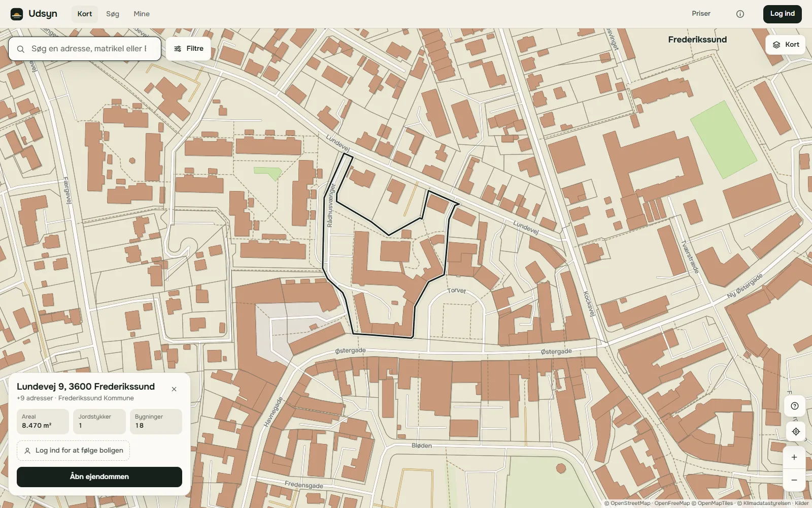Click the Lundevej 9, 3600 Frederikssund heading
This screenshot has width=812, height=508.
(86, 387)
